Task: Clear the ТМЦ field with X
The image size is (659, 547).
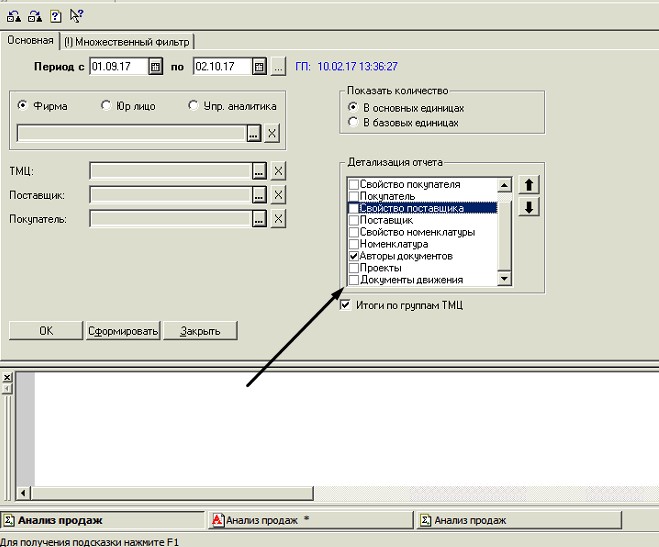Action: [278, 170]
